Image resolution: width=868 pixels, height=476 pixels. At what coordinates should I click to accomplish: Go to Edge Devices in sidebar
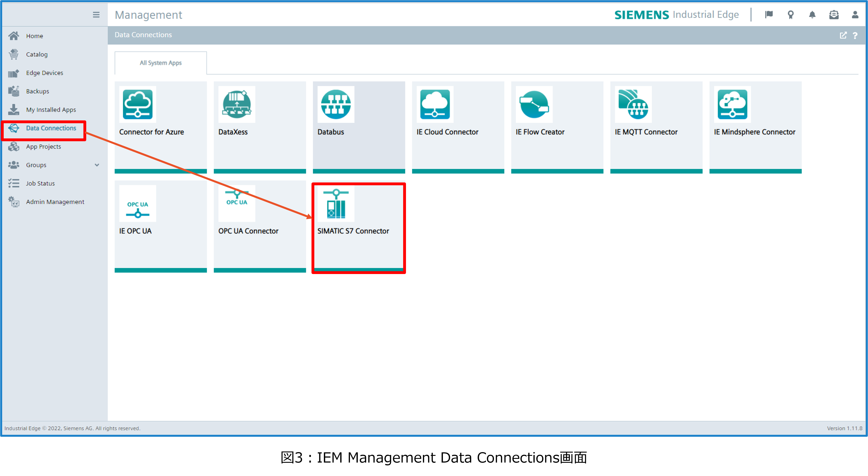tap(45, 73)
